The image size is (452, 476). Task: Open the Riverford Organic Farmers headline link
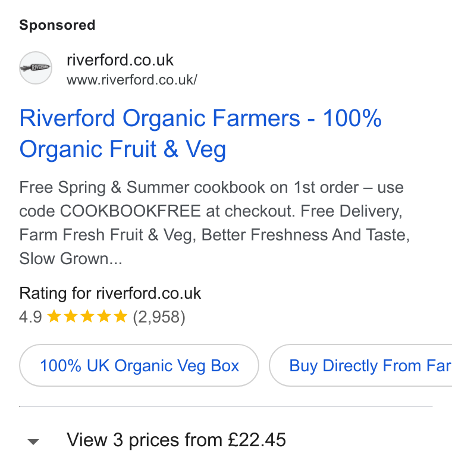coord(200,133)
